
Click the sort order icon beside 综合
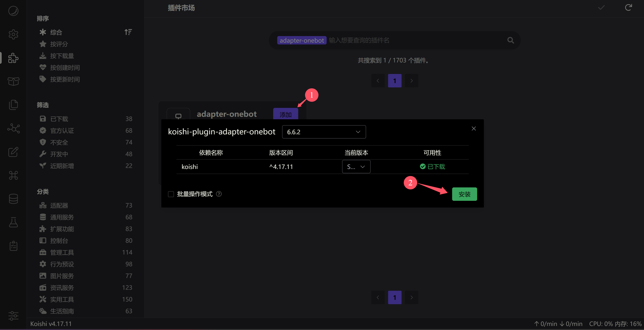point(128,32)
